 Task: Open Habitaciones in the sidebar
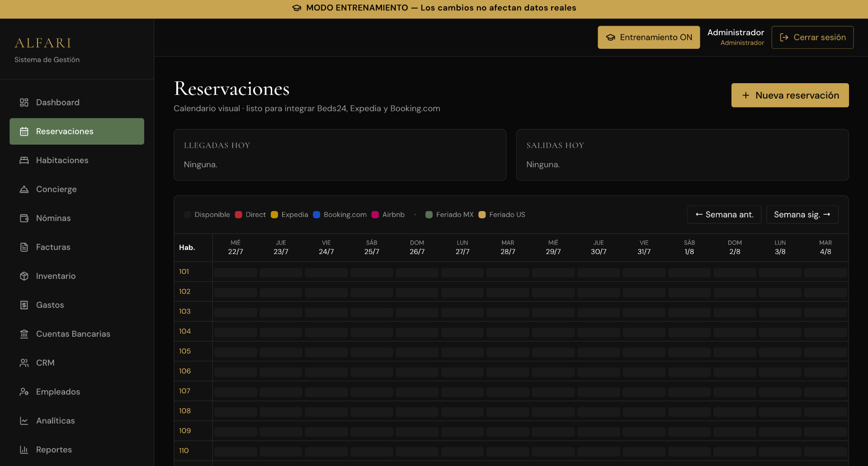pos(77,160)
